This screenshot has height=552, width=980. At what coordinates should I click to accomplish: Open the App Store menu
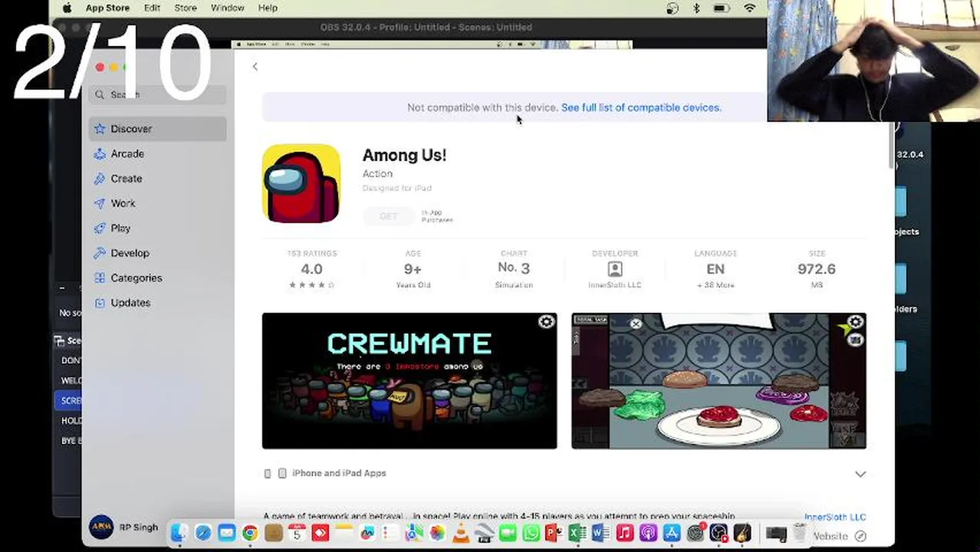(x=107, y=8)
